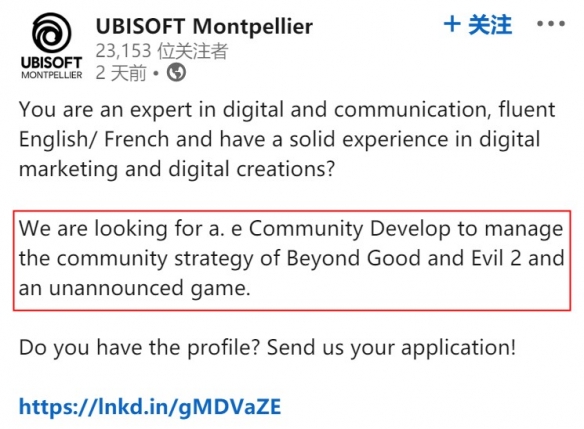Click the "Community Develop" words

(x=349, y=229)
